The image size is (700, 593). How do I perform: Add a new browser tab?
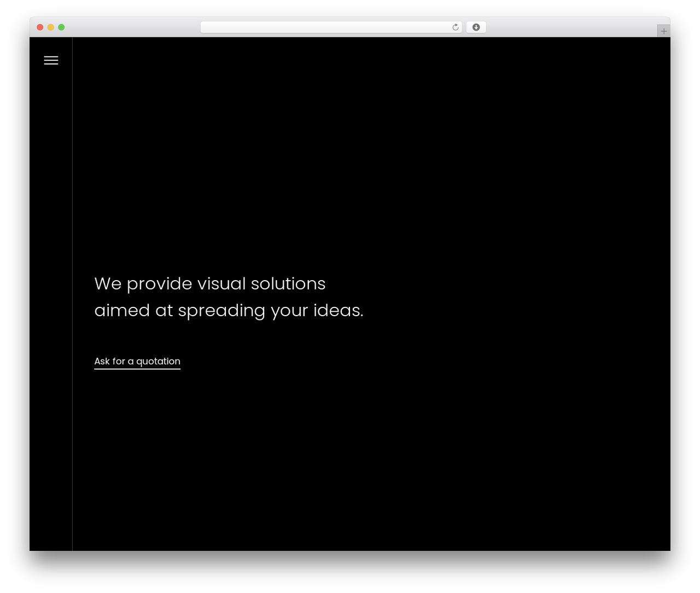coord(663,31)
